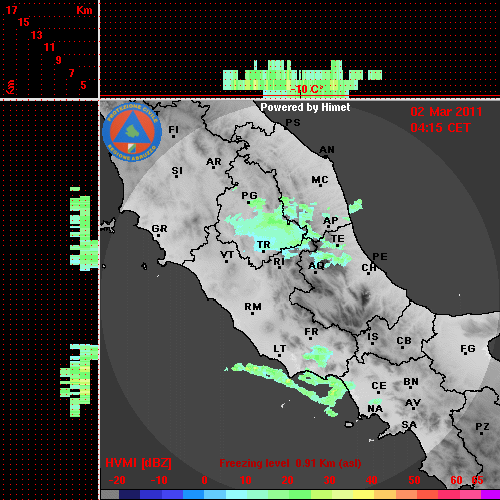The image size is (500, 500).
Task: Click the AR city label
Action: [214, 162]
